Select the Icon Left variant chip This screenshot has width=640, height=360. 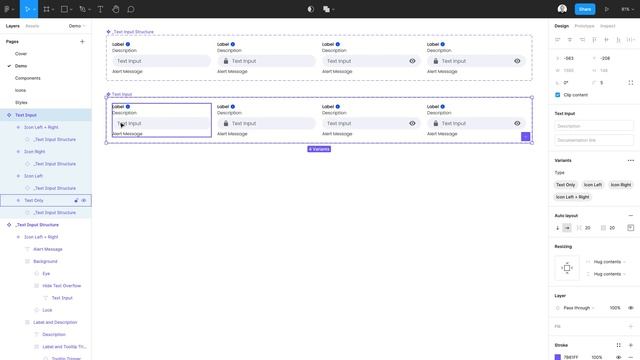(593, 185)
